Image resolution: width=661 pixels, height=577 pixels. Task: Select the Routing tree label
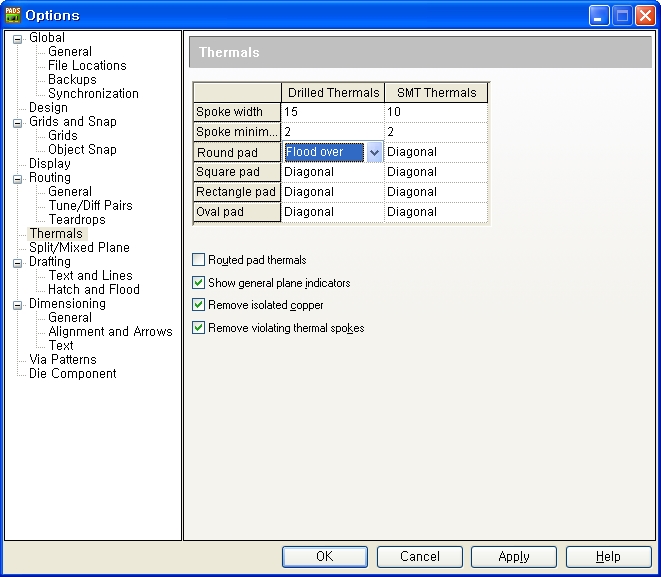[x=50, y=177]
